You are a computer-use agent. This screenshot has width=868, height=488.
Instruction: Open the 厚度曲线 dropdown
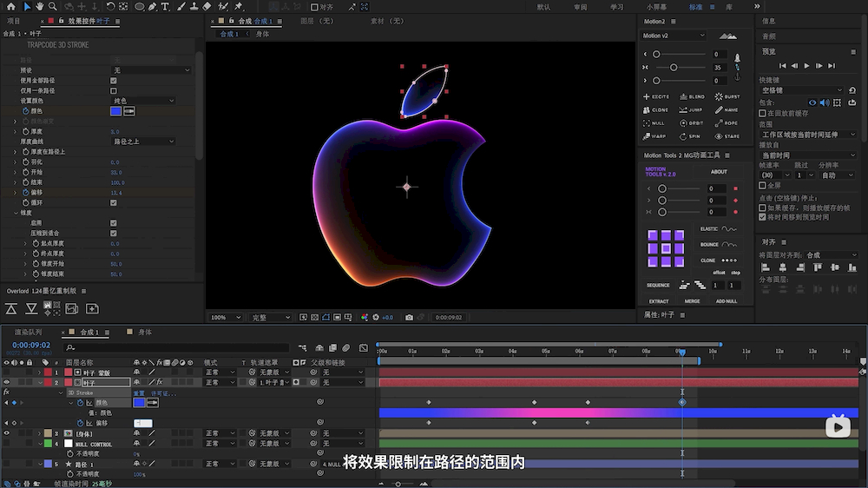(143, 142)
